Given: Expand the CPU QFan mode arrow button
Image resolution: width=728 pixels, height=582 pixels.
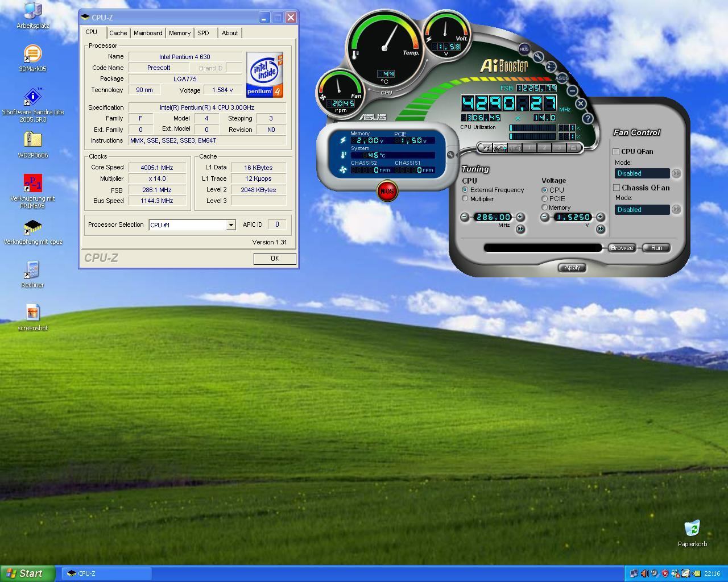Looking at the screenshot, I should 676,173.
